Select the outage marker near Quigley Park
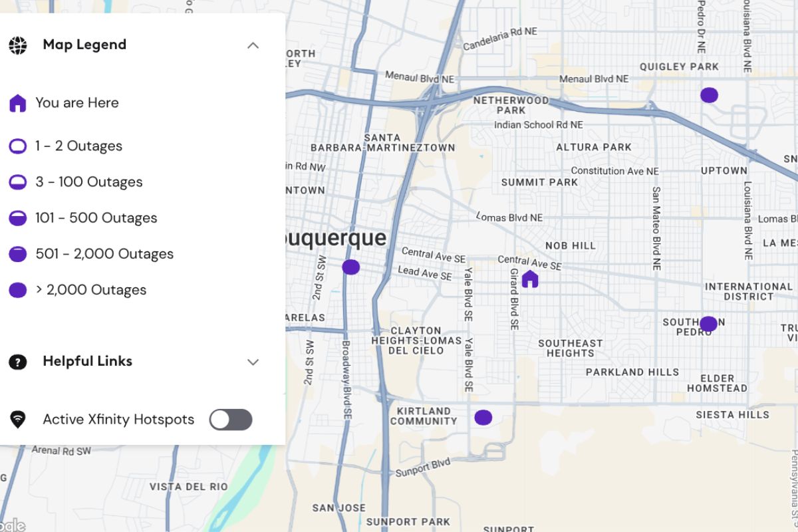The width and height of the screenshot is (798, 532). 709,95
